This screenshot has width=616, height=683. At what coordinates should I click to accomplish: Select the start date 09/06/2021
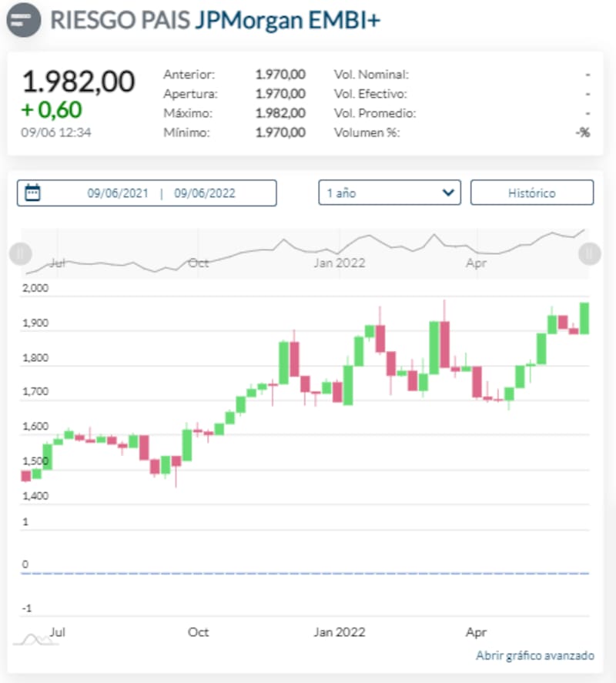[117, 193]
